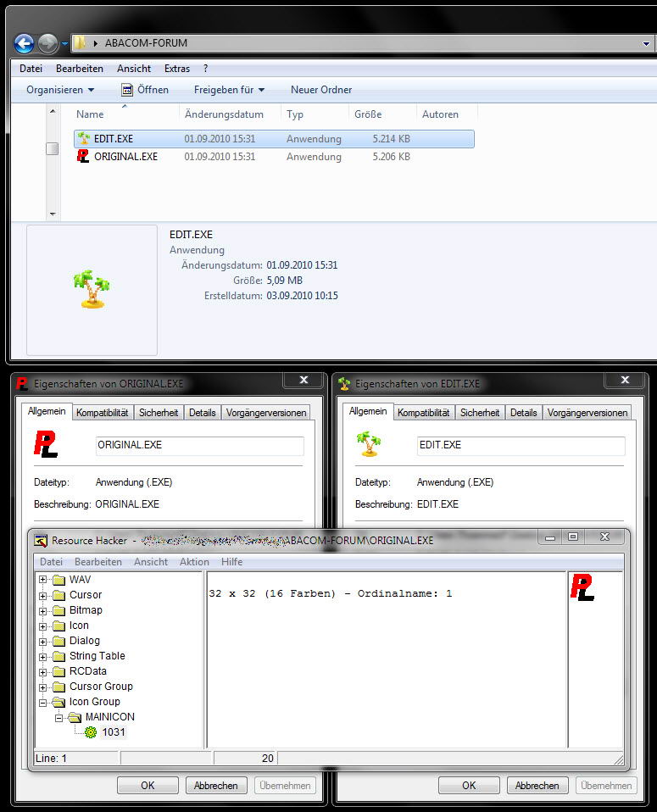The image size is (657, 812).
Task: Switch to Vorgängerversionen tab in EDIT.EXE properties
Action: click(x=587, y=413)
